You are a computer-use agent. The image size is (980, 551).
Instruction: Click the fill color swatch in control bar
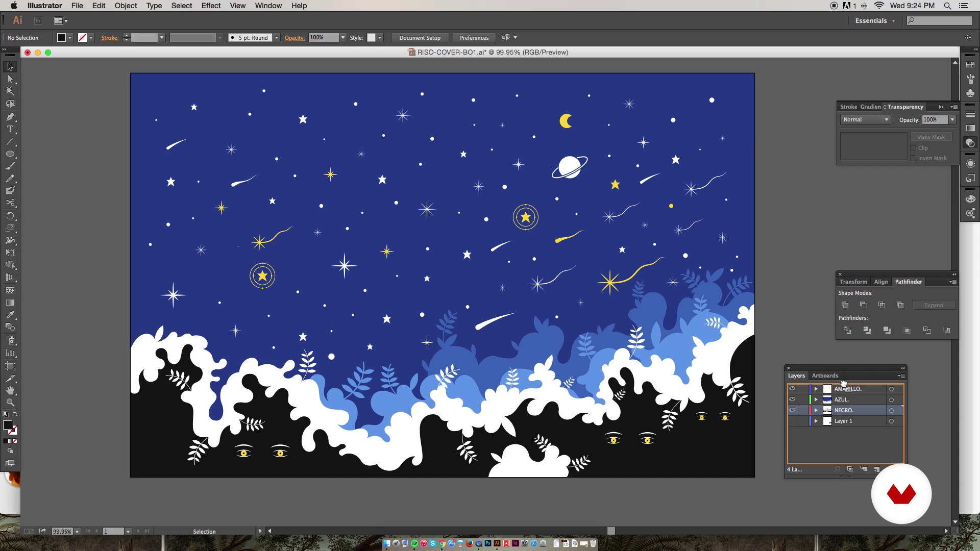pyautogui.click(x=61, y=38)
